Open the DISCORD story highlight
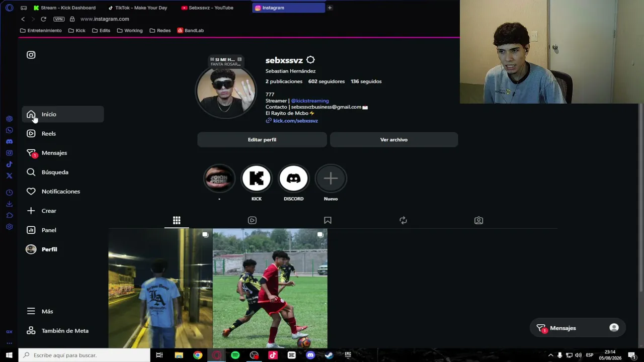The height and width of the screenshot is (362, 644). click(294, 178)
